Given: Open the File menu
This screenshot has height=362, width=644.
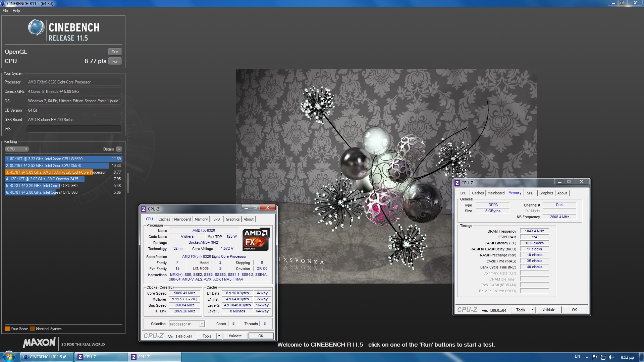Looking at the screenshot, I should (x=5, y=11).
